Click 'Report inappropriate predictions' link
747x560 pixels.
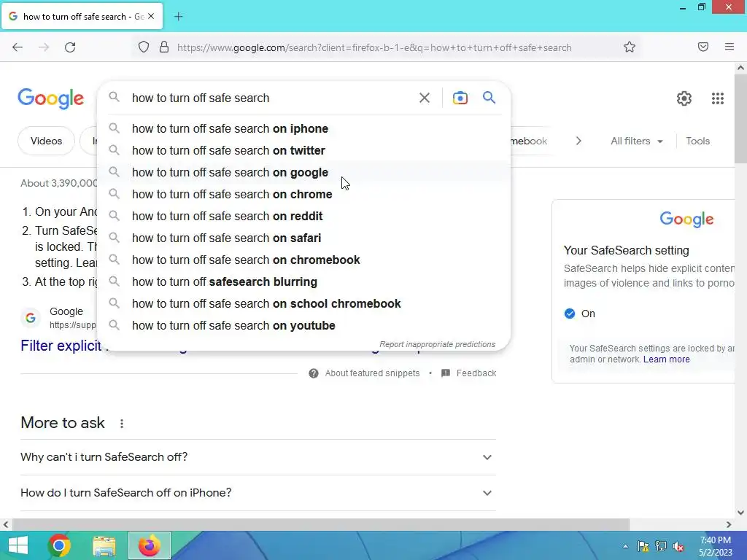[438, 344]
